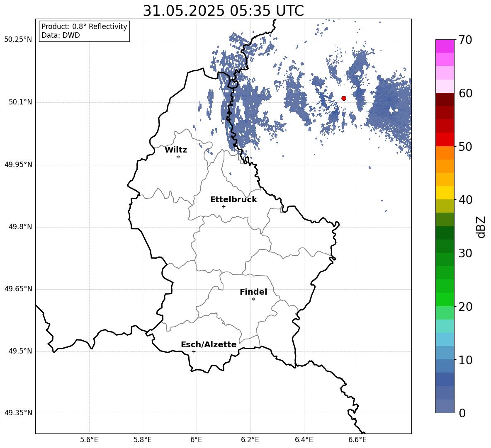Click the 'Data: DWD' text
491x448 pixels.
click(x=61, y=35)
